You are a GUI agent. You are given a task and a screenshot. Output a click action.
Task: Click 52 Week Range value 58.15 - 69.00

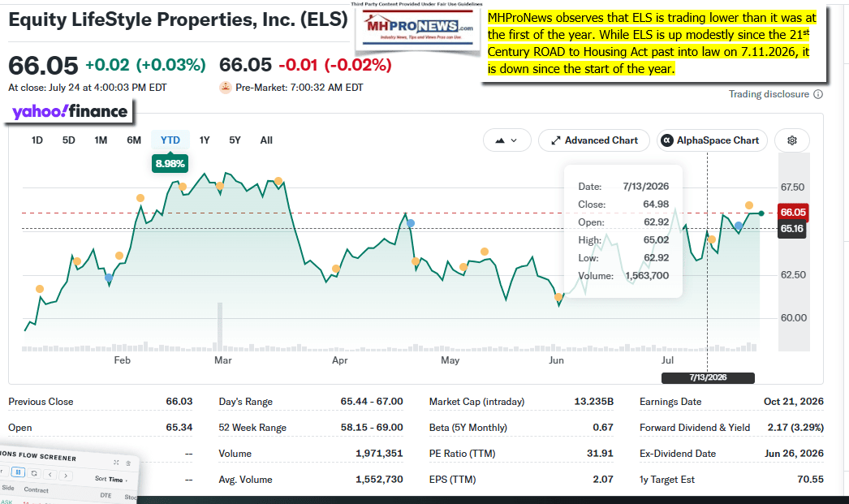(x=372, y=428)
